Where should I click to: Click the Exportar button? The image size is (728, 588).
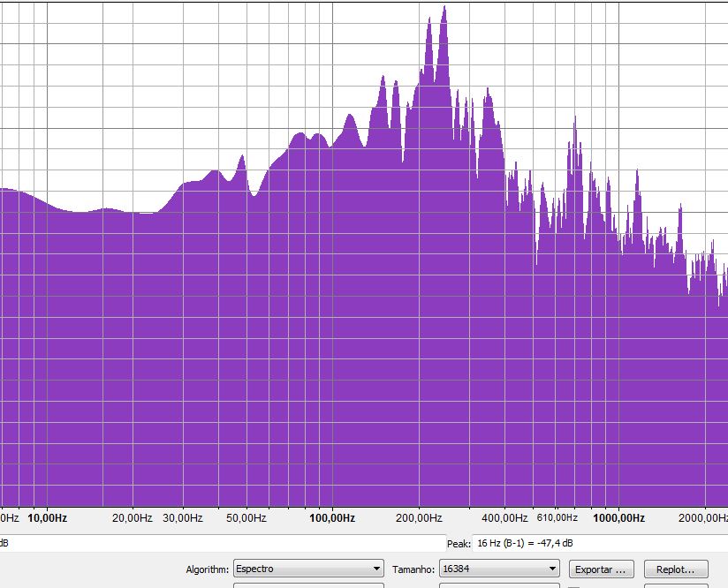point(601,569)
